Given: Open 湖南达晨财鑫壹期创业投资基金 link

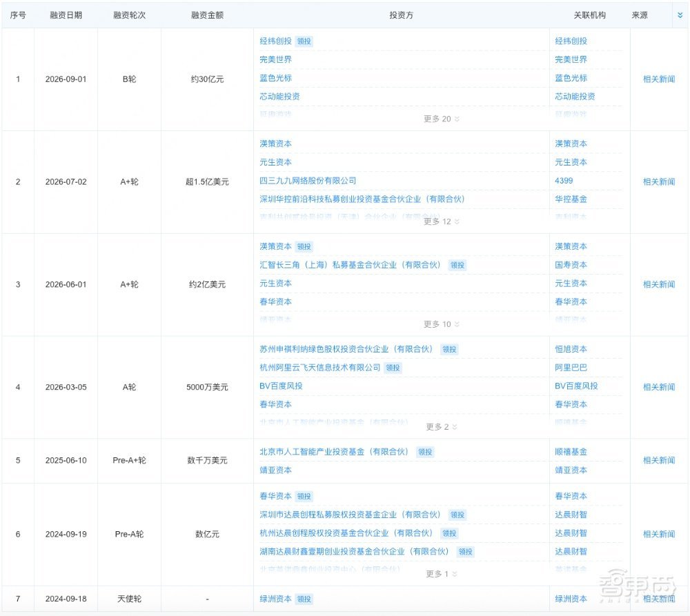Looking at the screenshot, I should click(354, 551).
